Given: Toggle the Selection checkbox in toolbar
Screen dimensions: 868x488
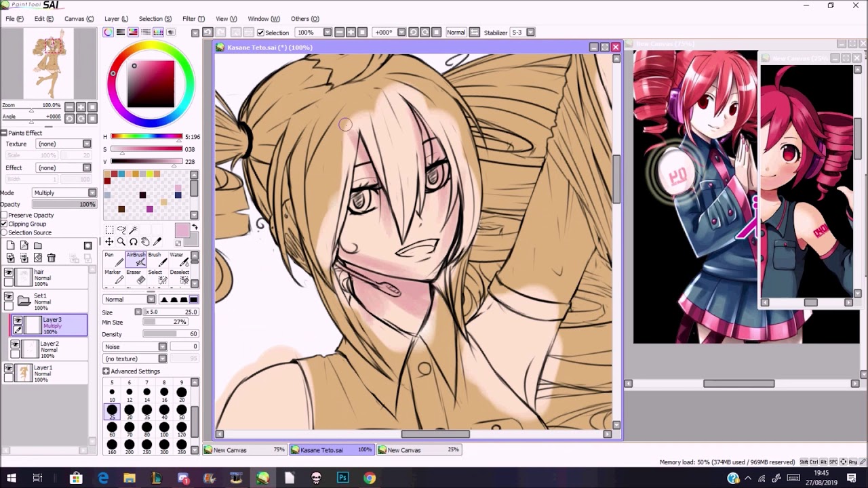Looking at the screenshot, I should tap(260, 33).
